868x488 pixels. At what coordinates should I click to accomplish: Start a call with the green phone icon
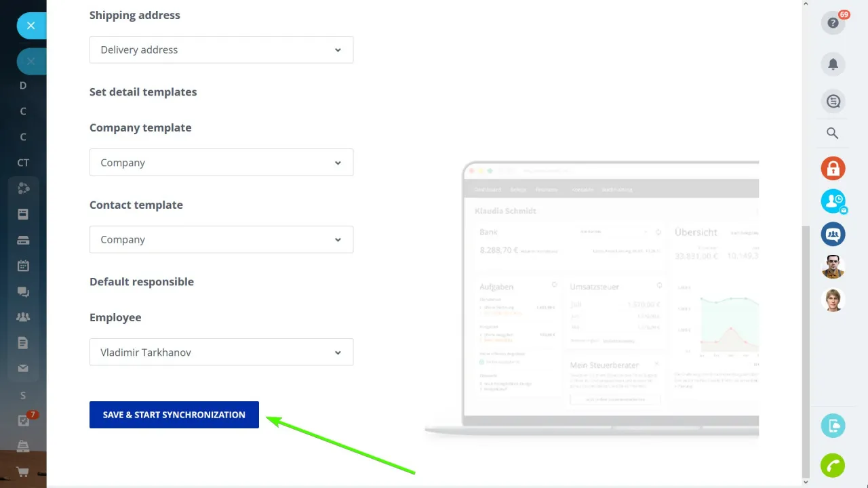[833, 466]
